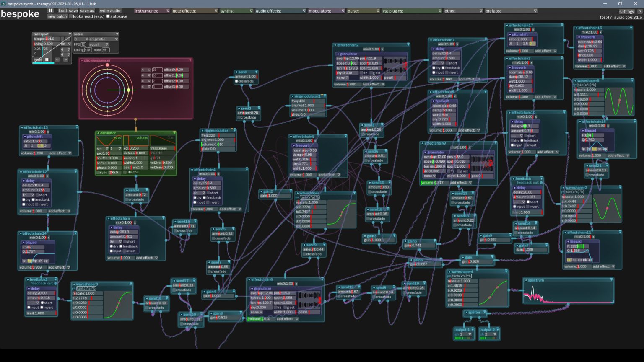Screen dimensions: 644x362
Task: Open the enigmatic scale type dropdown
Action: coord(104,39)
